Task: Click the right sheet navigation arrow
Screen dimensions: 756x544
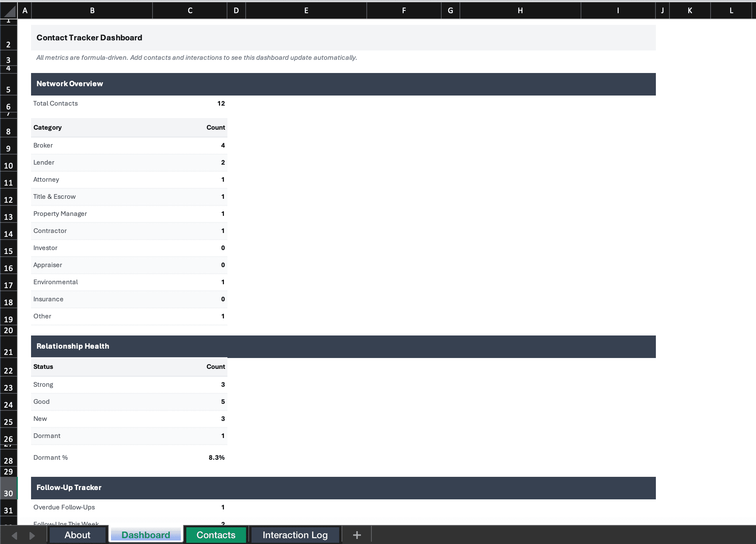Action: (x=32, y=535)
